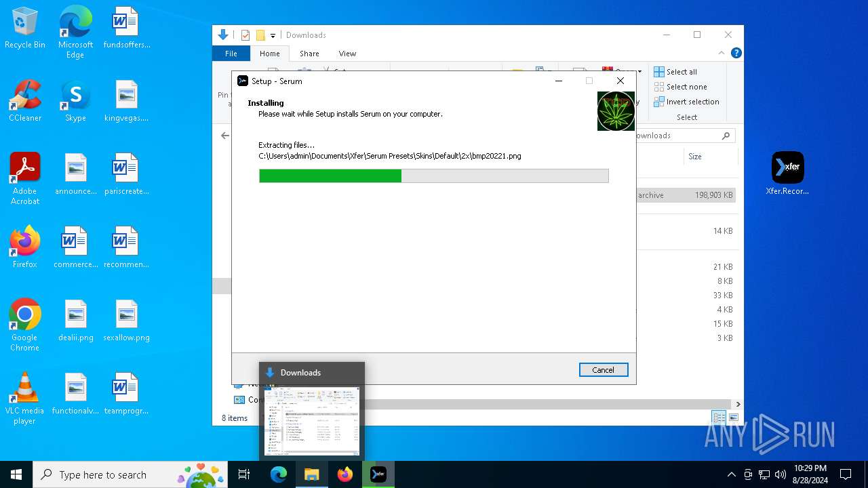This screenshot has height=488, width=868.
Task: Click Properties icon in Explorer quick access toolbar
Action: (245, 35)
